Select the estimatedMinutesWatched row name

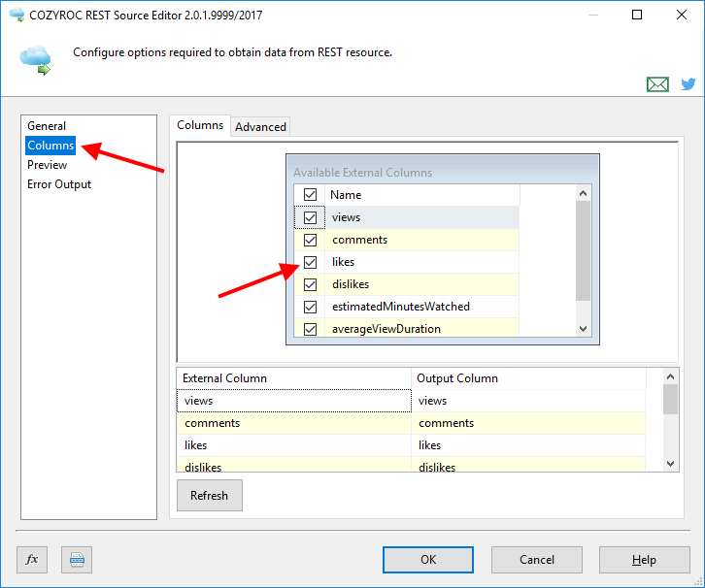401,307
